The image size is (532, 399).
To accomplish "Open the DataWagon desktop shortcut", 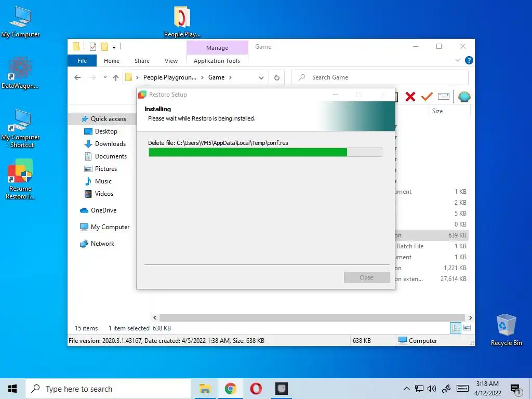I will point(20,73).
